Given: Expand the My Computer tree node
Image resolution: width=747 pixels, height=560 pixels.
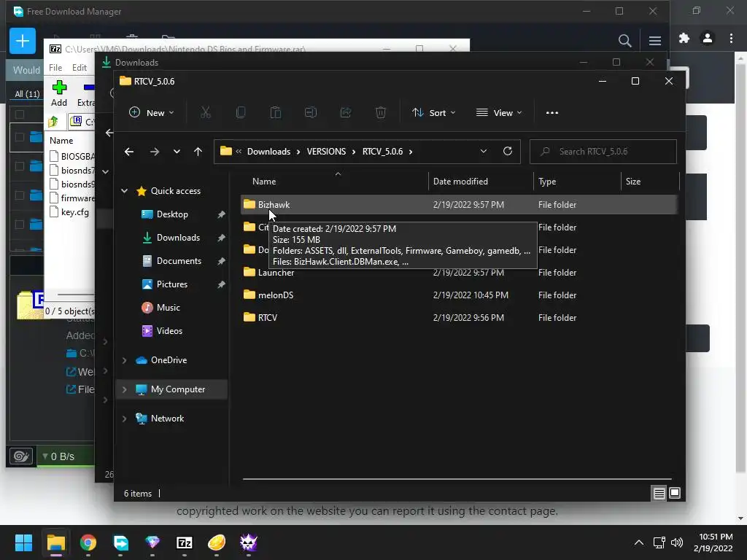Looking at the screenshot, I should pyautogui.click(x=124, y=389).
